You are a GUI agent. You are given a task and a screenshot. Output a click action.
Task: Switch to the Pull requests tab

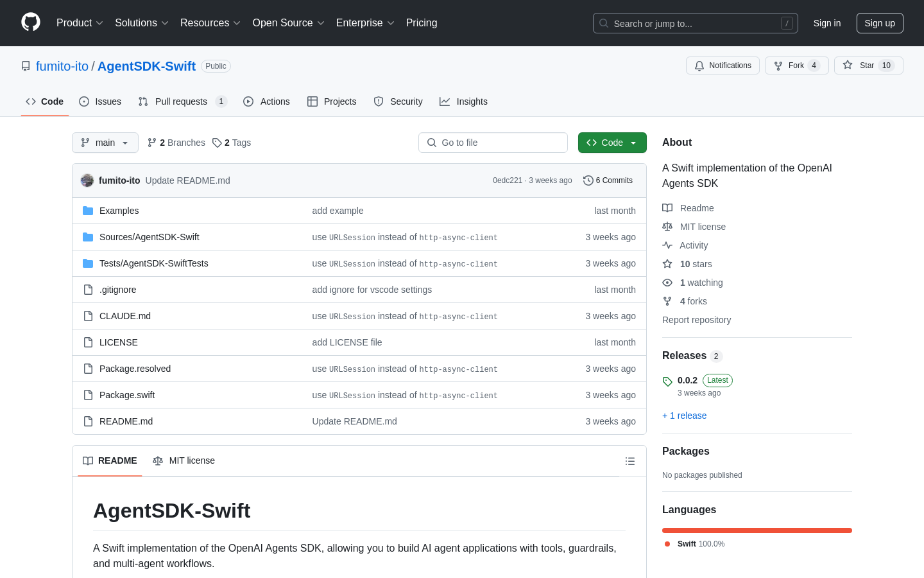[183, 101]
